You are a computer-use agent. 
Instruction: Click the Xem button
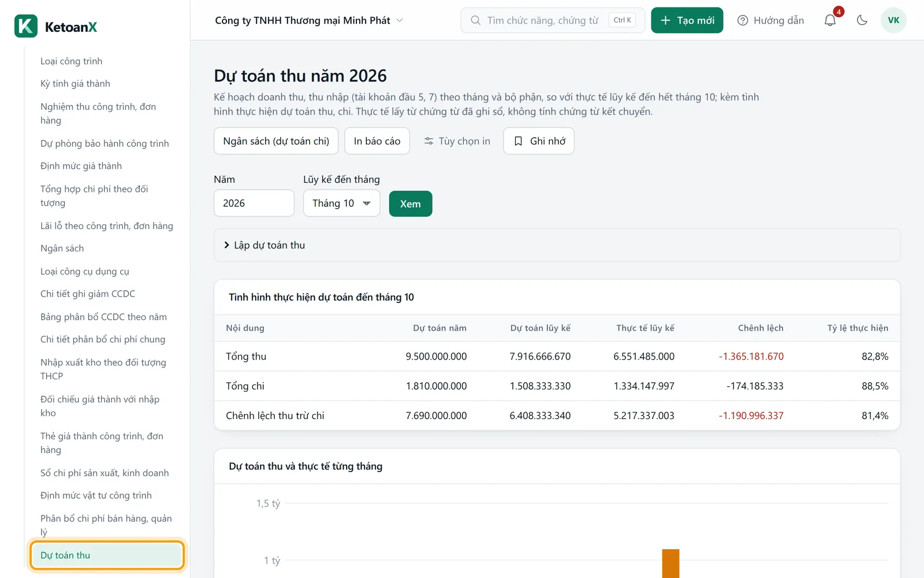coord(411,203)
